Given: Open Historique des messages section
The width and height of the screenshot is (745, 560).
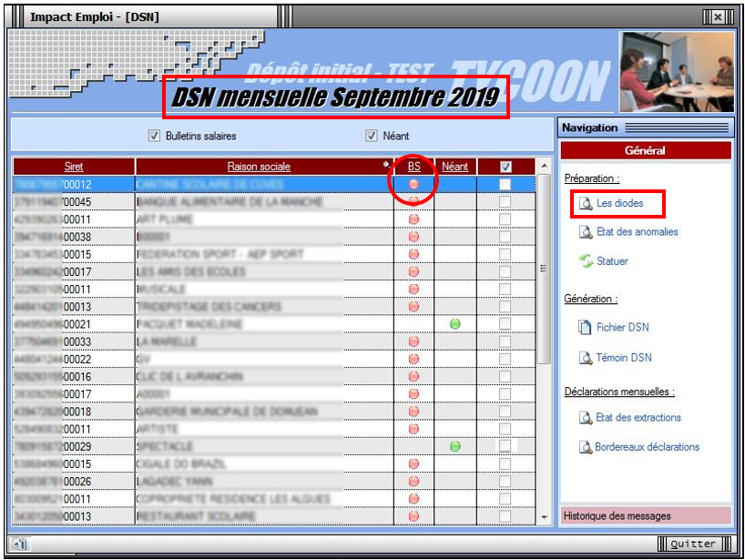Looking at the screenshot, I should 645,515.
